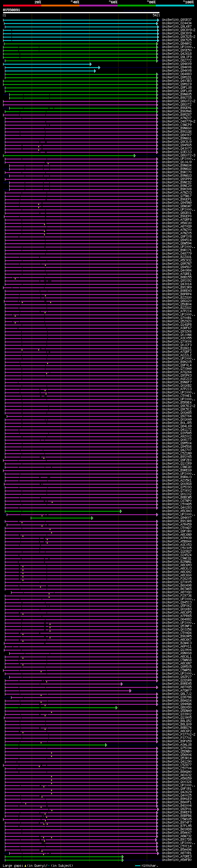Image resolution: width=197 pixels, height=868 pixels.
Task: Select hit label UniRef100_B8BCW5
Action: (x=177, y=497)
